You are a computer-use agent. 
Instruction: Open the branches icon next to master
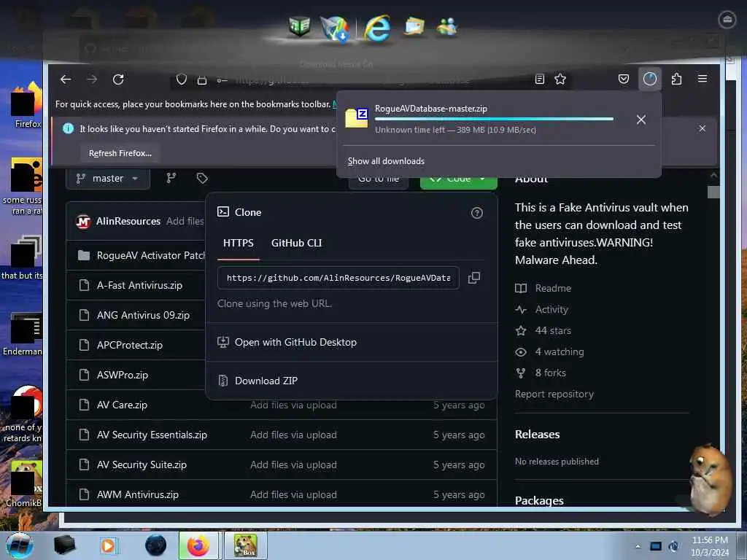[x=171, y=178]
